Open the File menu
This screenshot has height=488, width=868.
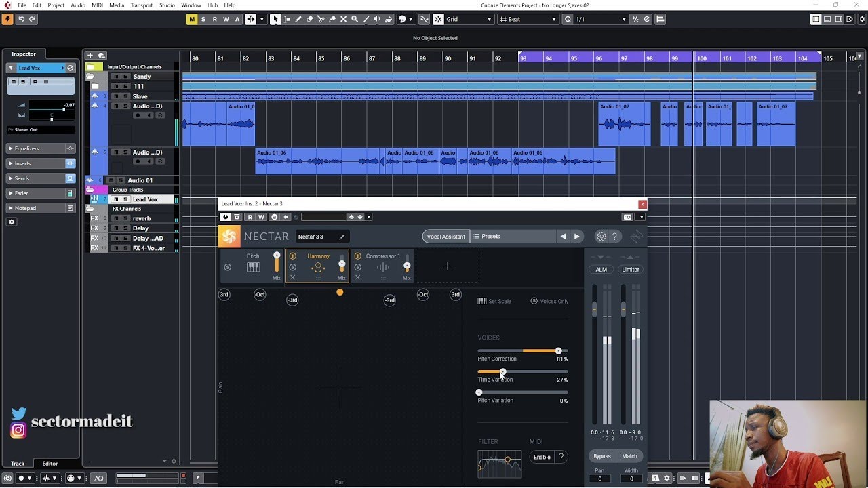(x=22, y=5)
